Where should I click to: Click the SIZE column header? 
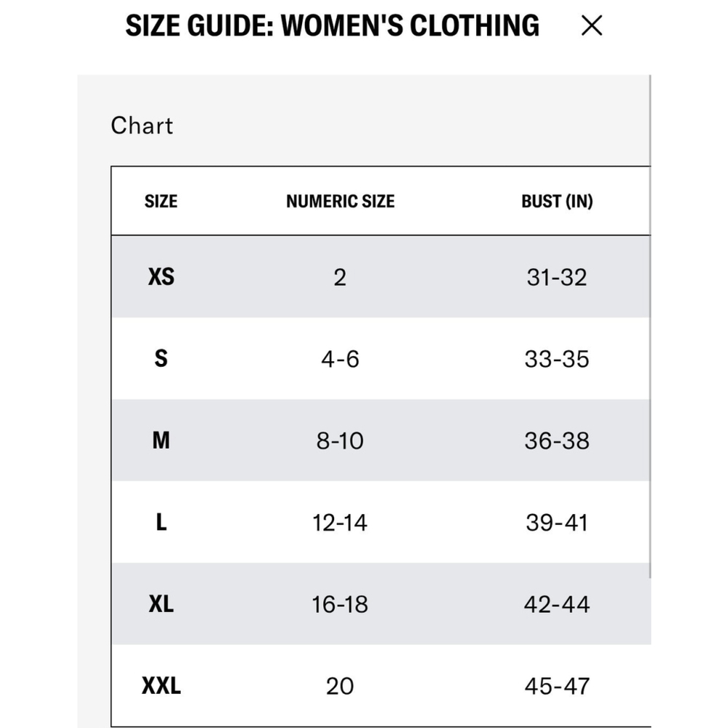tap(161, 201)
